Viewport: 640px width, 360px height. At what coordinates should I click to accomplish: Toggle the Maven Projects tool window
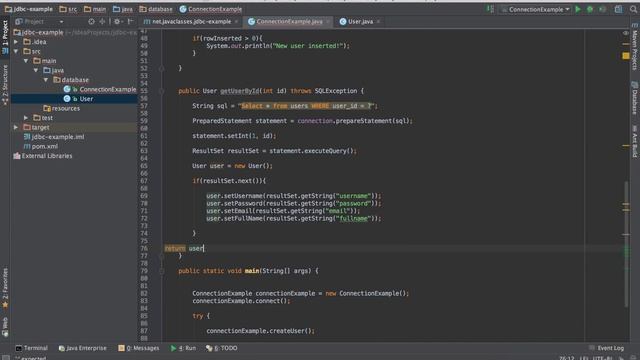pos(635,47)
